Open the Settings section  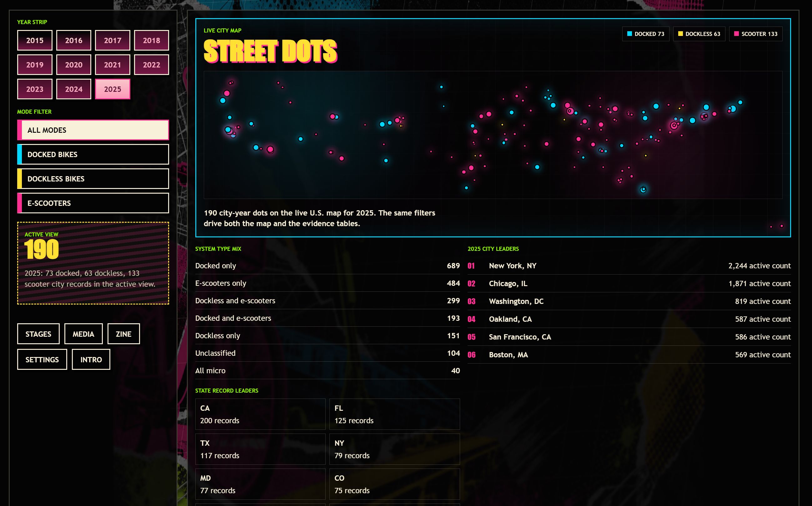[42, 360]
